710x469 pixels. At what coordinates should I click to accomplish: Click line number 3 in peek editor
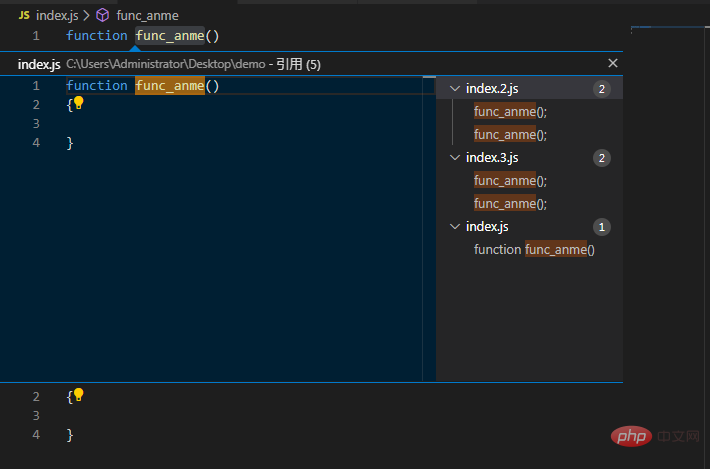point(36,124)
